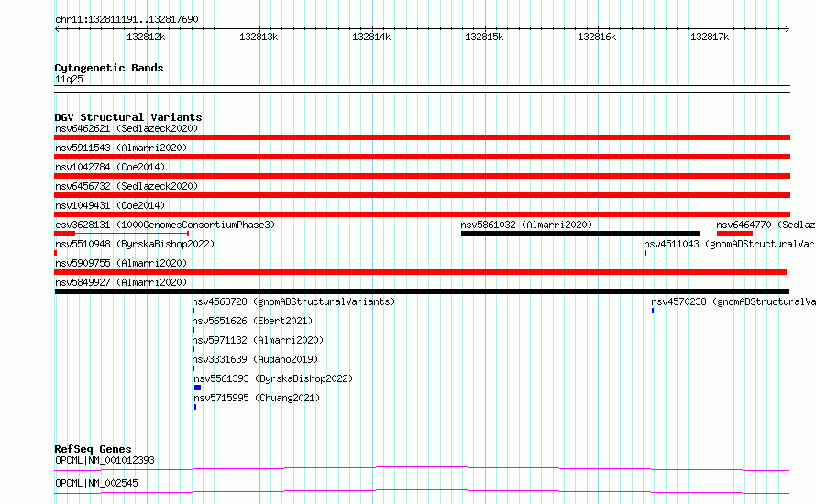816x504 pixels.
Task: Select the small red mark under nsv5510948
Action: click(x=56, y=253)
